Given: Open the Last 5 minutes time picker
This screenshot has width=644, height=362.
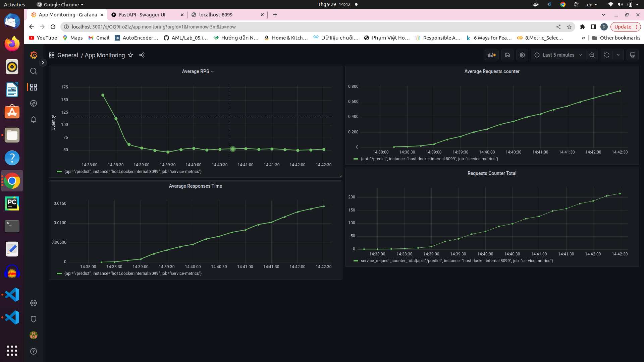Looking at the screenshot, I should pos(558,55).
